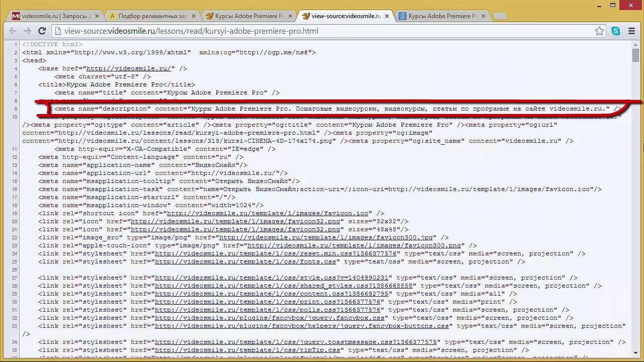Screen dimensions: 644x362
Task: Reload the current page
Action: pos(42,31)
